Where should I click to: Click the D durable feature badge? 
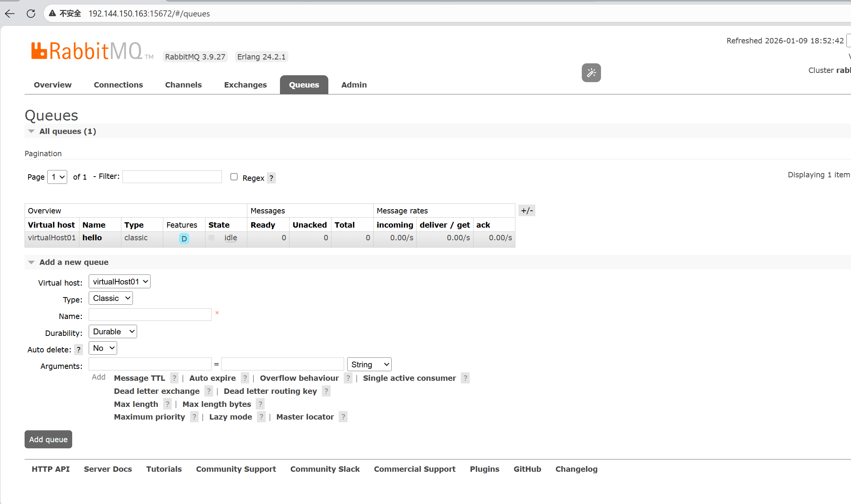(184, 239)
